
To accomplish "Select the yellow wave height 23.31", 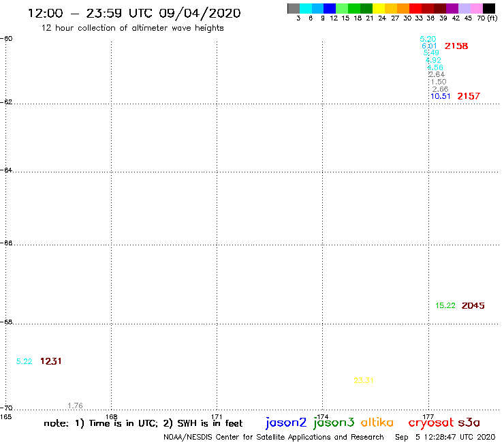I will tap(364, 380).
